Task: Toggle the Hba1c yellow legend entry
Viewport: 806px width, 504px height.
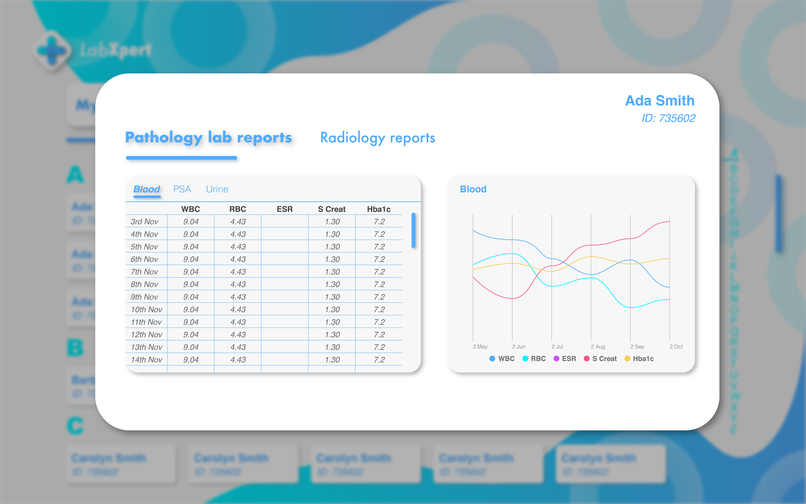Action: click(x=639, y=358)
